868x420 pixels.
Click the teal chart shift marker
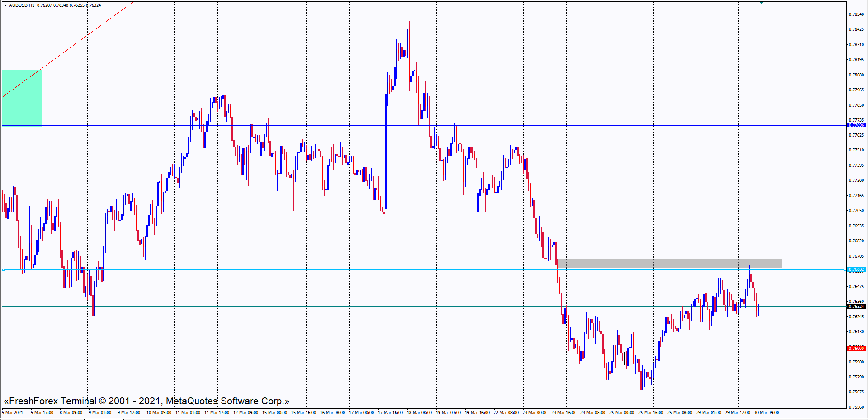761,3
